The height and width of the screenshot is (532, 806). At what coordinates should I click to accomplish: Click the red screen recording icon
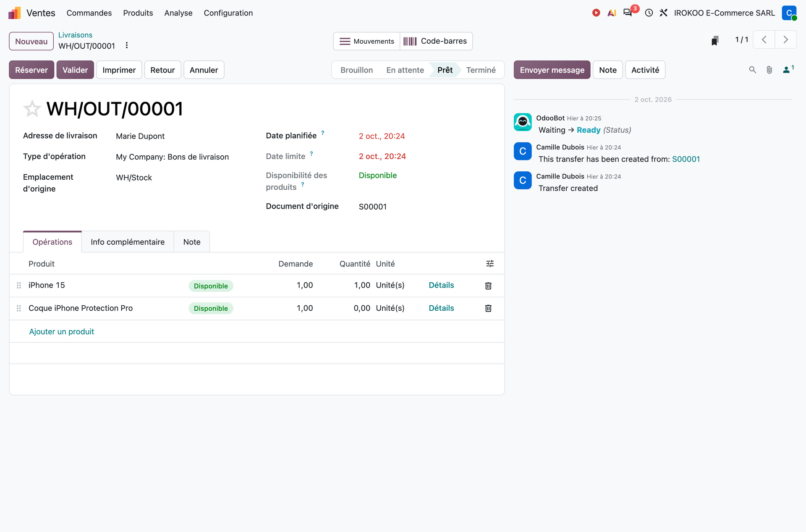coord(596,13)
